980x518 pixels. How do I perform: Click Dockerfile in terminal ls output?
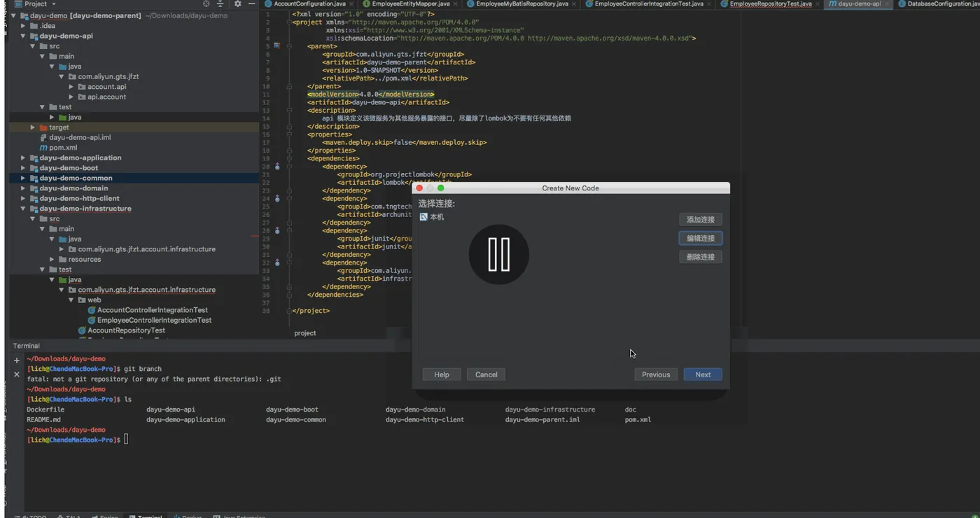(x=45, y=409)
